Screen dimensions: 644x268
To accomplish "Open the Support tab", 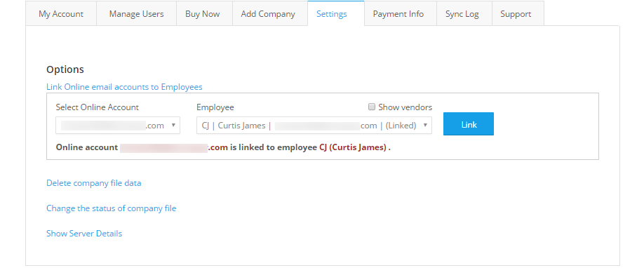I will coord(516,13).
